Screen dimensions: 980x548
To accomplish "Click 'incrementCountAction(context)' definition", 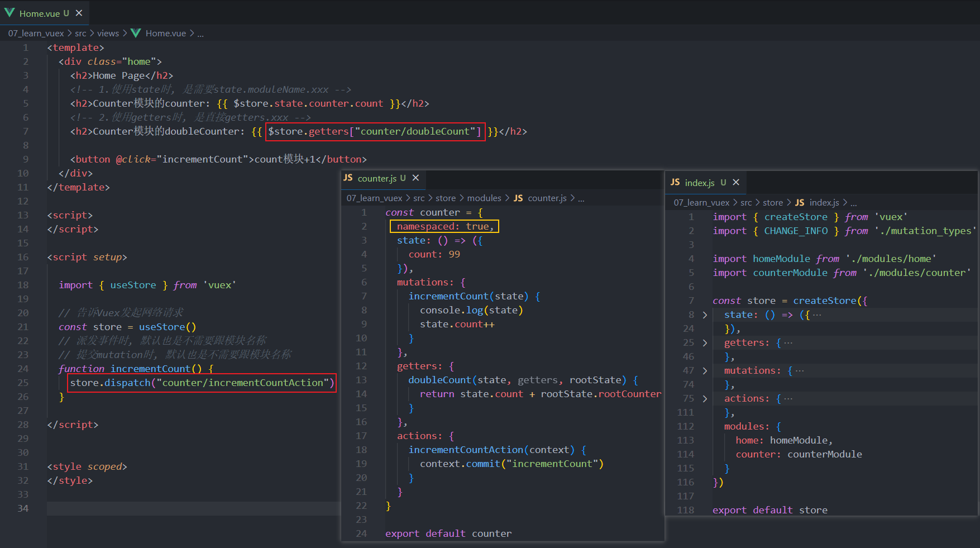I will (x=492, y=450).
